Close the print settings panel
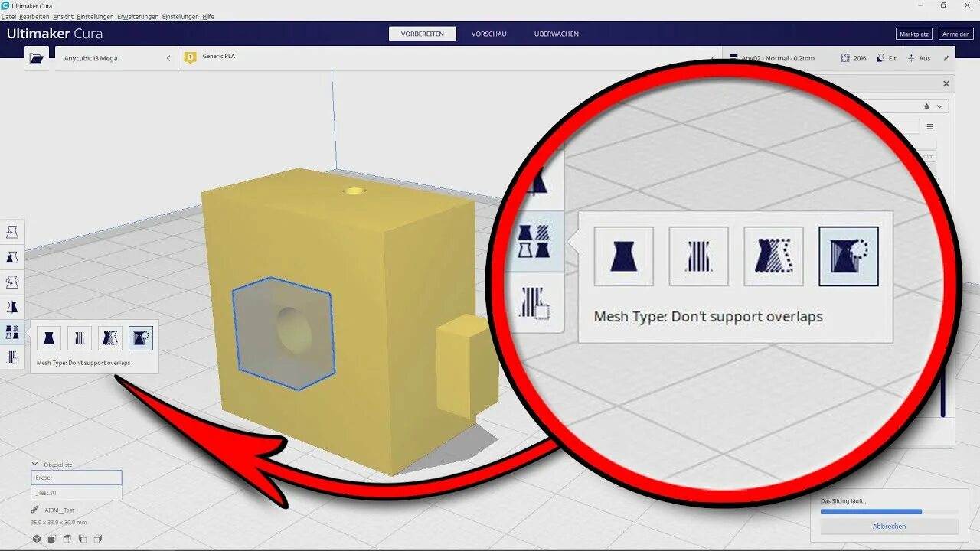 click(946, 84)
